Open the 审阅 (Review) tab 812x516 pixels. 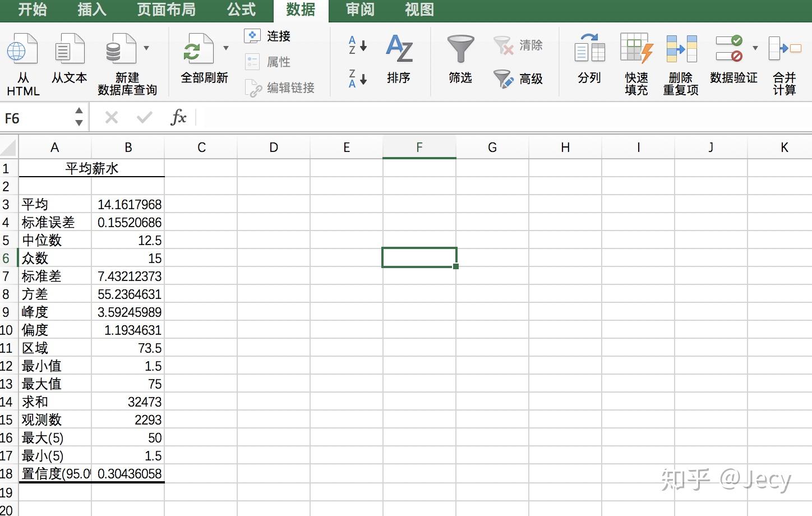(x=359, y=10)
